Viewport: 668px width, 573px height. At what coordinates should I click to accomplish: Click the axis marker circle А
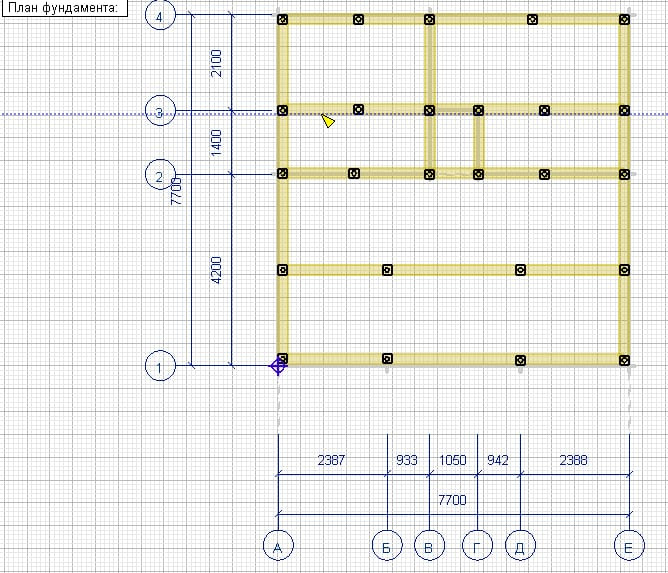pos(278,545)
